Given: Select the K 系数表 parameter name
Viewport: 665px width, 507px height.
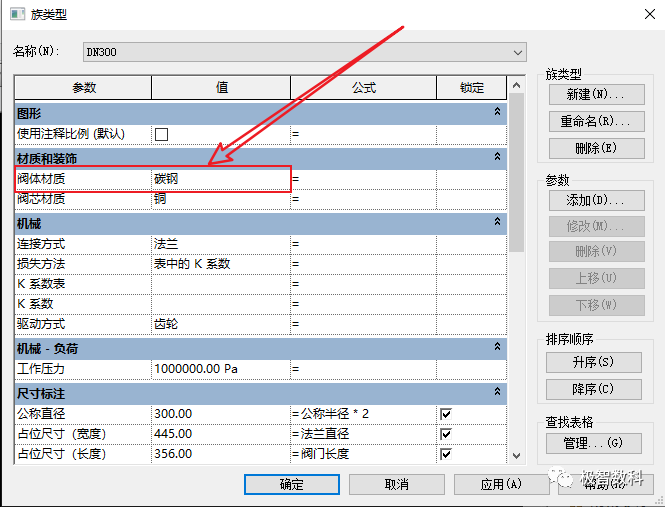Looking at the screenshot, I should [41, 284].
